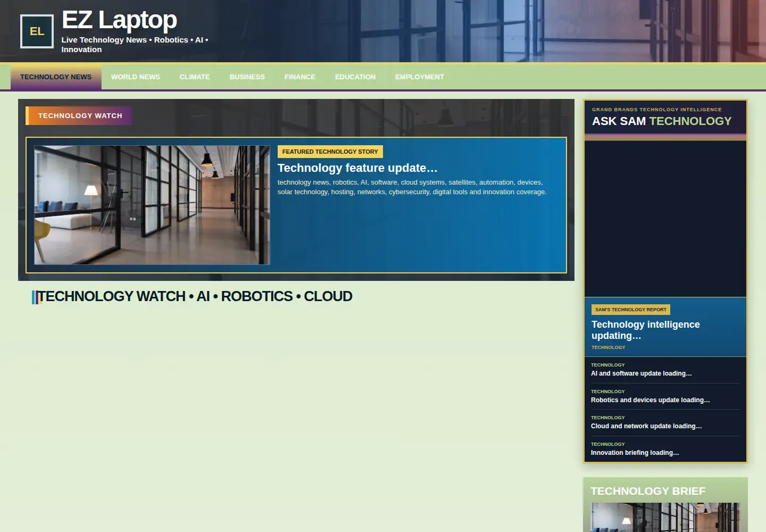This screenshot has width=766, height=532.
Task: Click Grand Brands Technology Intelligence label
Action: click(x=657, y=110)
